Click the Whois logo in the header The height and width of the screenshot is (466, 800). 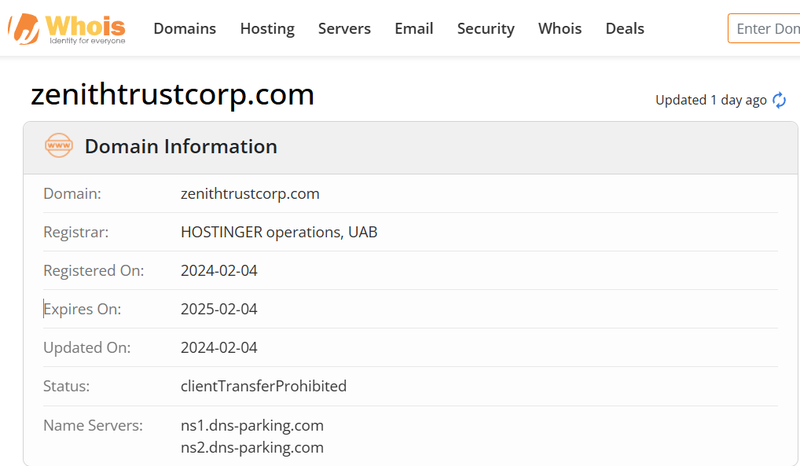(x=67, y=29)
